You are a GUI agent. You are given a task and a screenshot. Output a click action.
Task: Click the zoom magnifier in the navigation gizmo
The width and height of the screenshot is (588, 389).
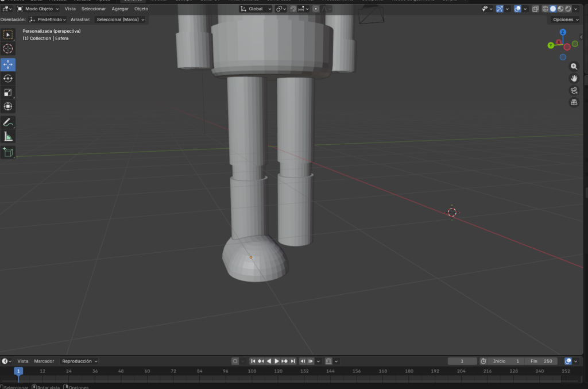(x=574, y=67)
